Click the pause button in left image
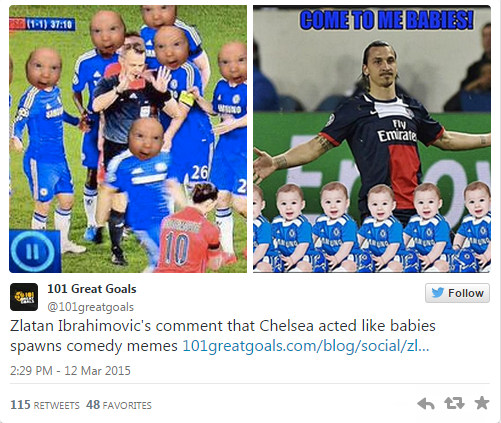This screenshot has height=423, width=501. (x=33, y=251)
